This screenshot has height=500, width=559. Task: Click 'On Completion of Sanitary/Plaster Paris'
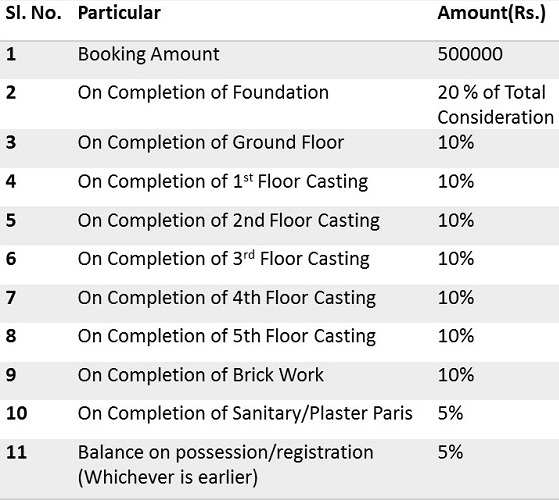pyautogui.click(x=245, y=414)
